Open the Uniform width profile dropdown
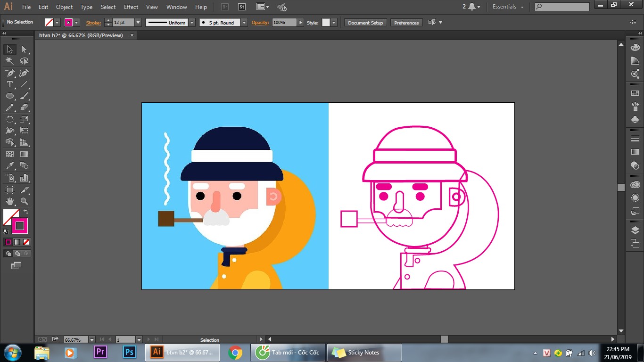The height and width of the screenshot is (362, 644). (192, 23)
